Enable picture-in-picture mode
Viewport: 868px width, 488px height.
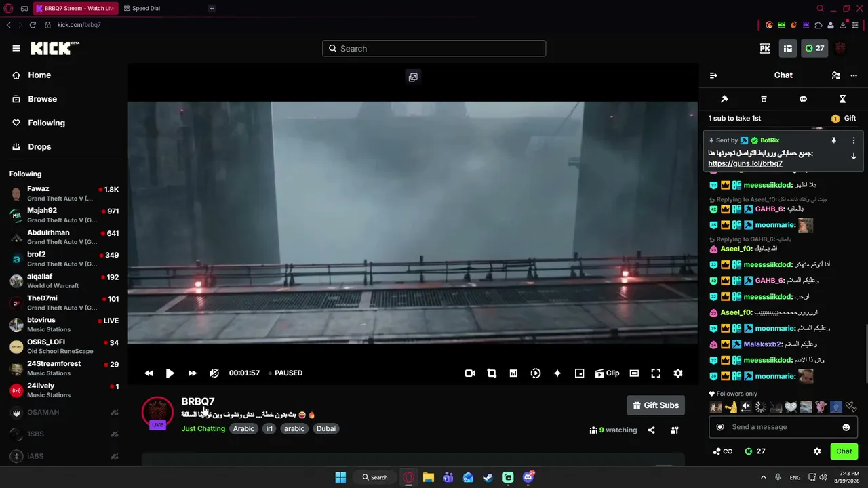pos(579,373)
